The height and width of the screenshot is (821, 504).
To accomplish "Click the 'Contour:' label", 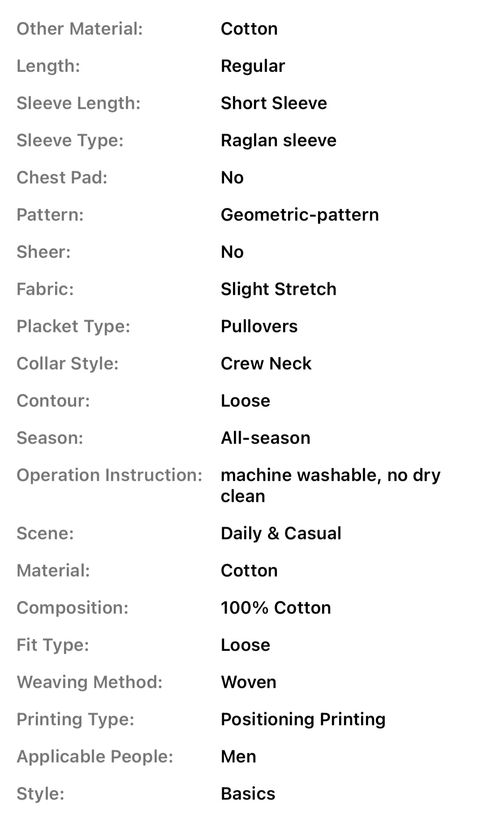I will (53, 401).
